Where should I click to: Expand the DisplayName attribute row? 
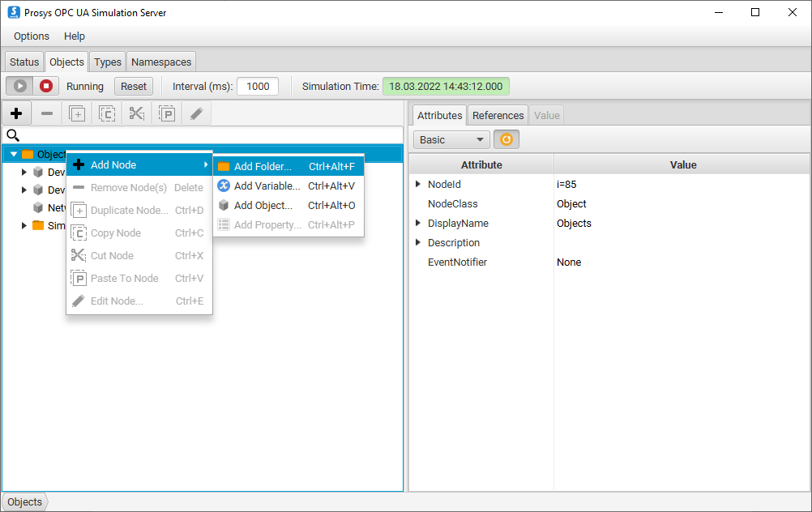(418, 223)
